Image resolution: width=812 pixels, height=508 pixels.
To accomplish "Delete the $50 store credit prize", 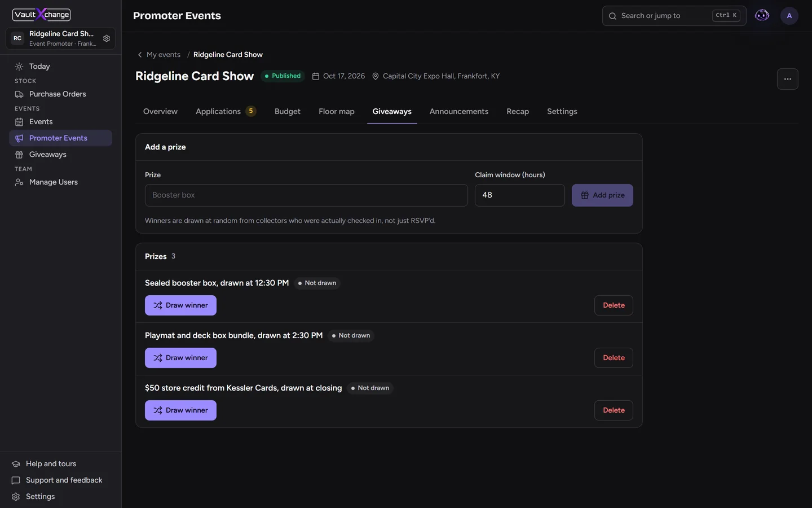I will pos(614,410).
